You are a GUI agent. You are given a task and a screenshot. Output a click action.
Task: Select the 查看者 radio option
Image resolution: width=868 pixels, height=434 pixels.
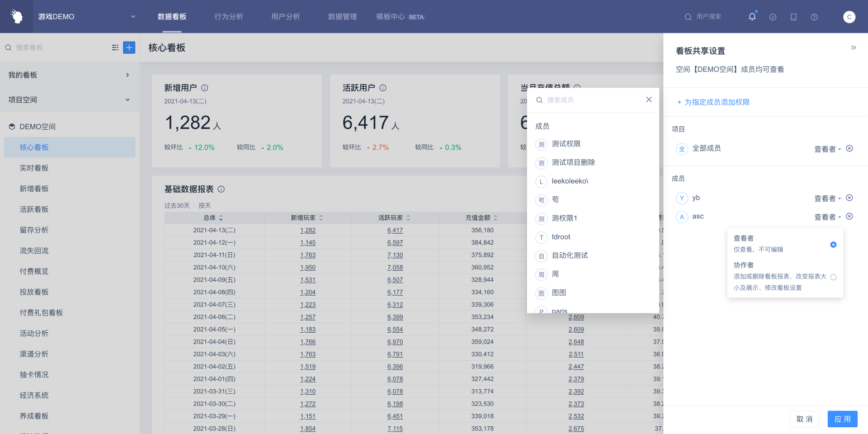tap(833, 245)
